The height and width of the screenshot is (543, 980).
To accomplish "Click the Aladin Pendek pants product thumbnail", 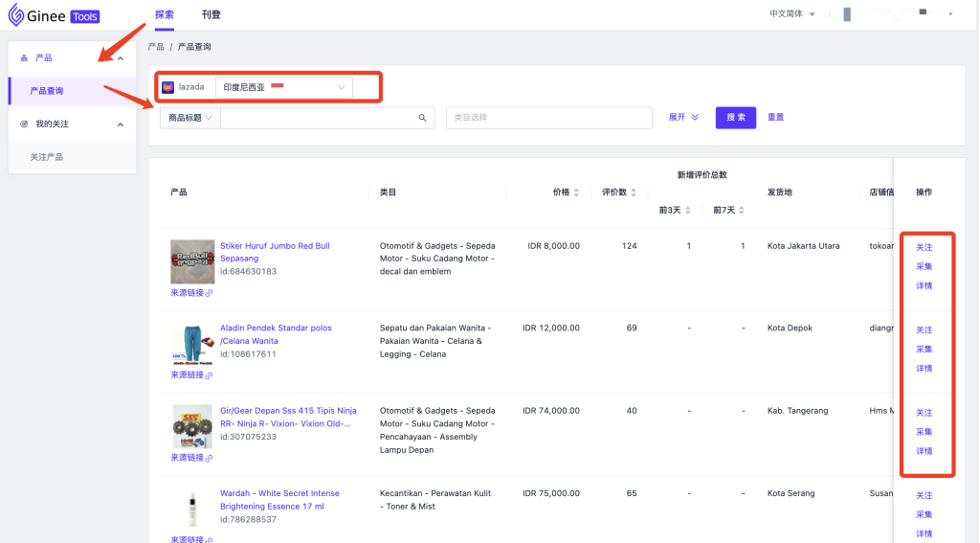I will coord(192,345).
